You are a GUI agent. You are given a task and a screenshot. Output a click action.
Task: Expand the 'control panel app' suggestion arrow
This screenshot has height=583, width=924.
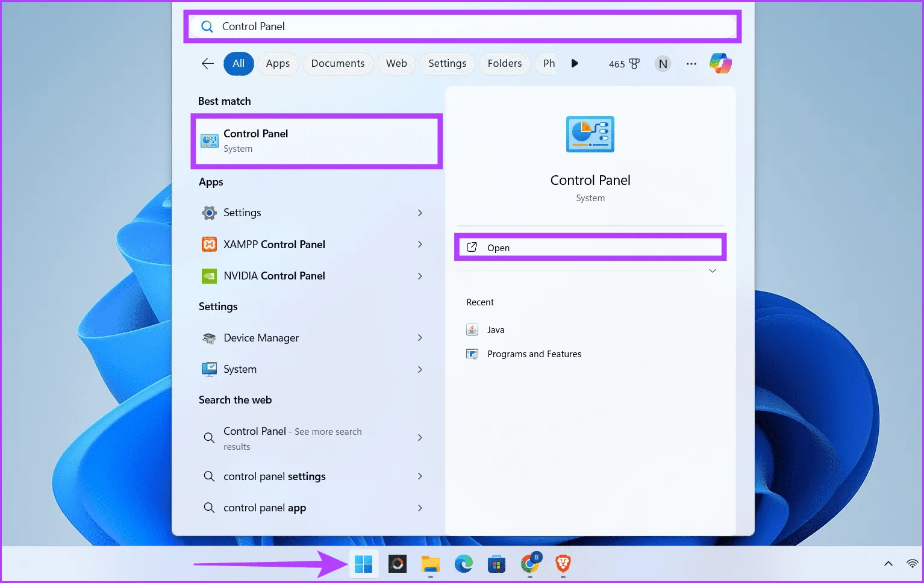coord(420,508)
